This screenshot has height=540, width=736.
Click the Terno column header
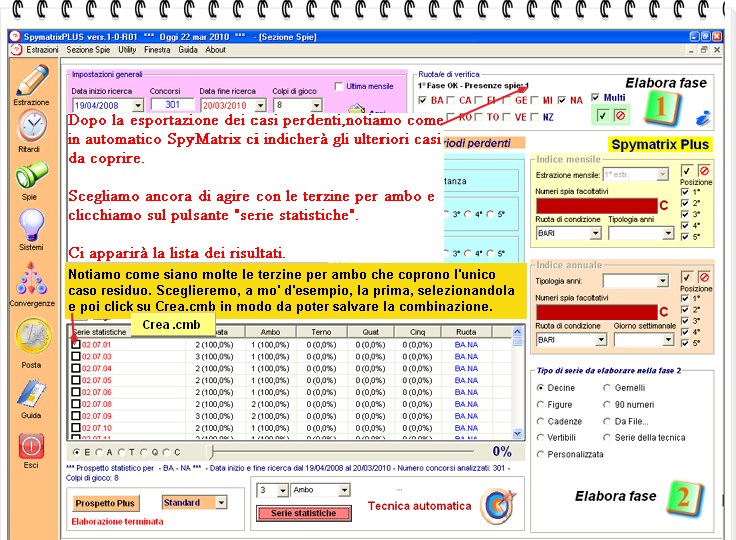(x=321, y=332)
